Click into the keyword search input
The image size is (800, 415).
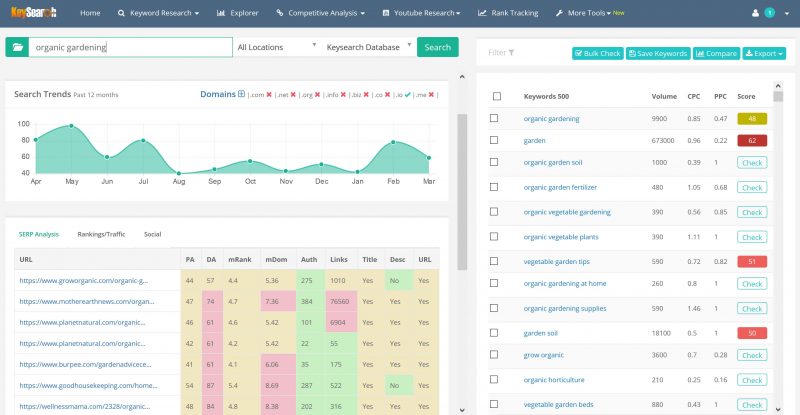[131, 47]
